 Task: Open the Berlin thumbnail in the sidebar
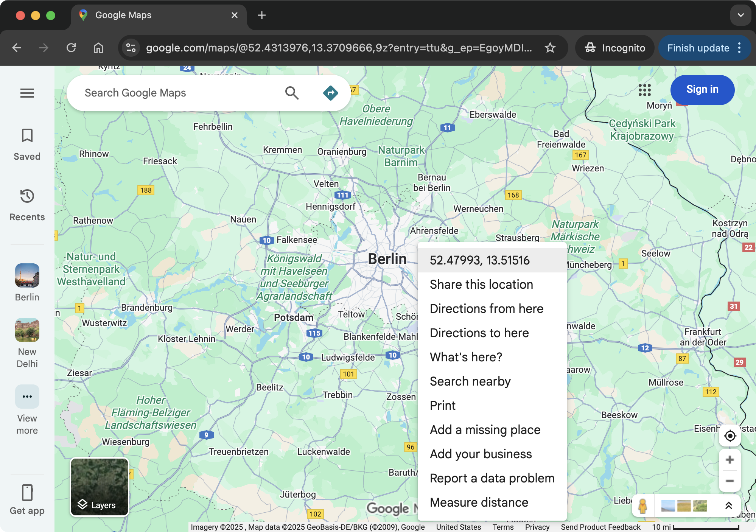pyautogui.click(x=26, y=276)
